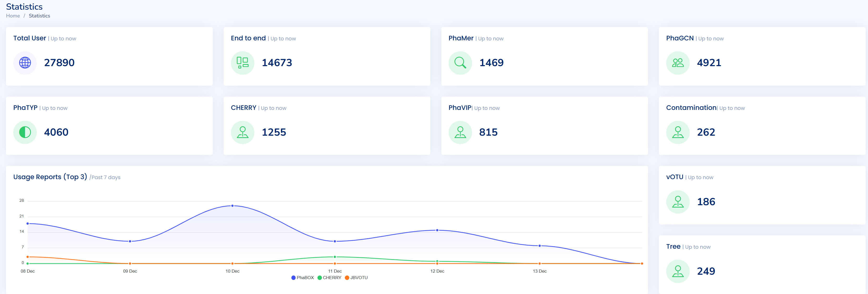The width and height of the screenshot is (868, 294).
Task: Click the End to end layout icon
Action: 242,63
